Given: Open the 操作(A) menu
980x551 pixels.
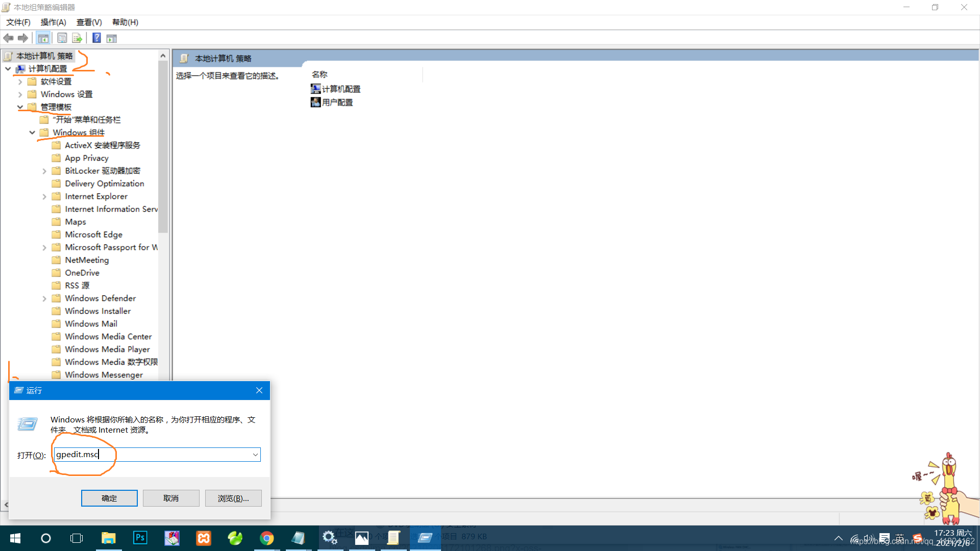Looking at the screenshot, I should click(x=54, y=22).
